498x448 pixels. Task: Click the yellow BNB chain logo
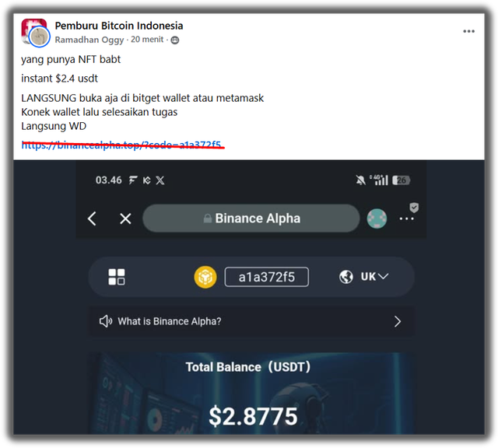click(205, 277)
